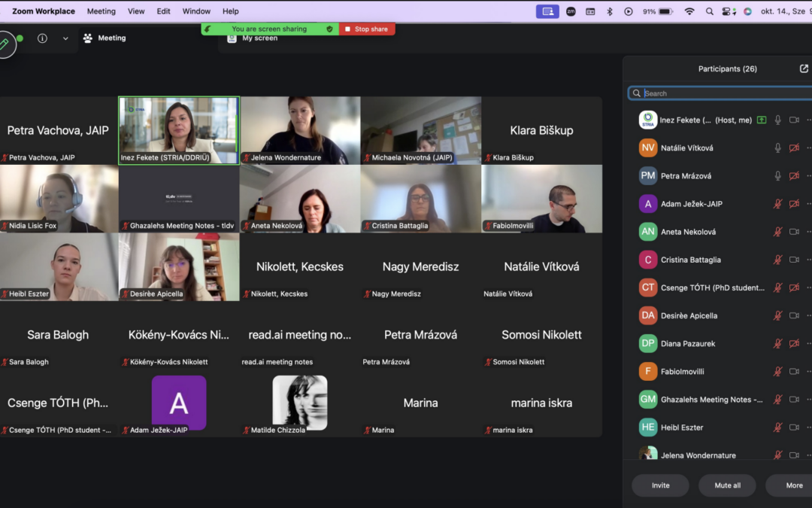812x508 pixels.
Task: Toggle Inez Fekete microphone in participant list
Action: click(x=778, y=120)
